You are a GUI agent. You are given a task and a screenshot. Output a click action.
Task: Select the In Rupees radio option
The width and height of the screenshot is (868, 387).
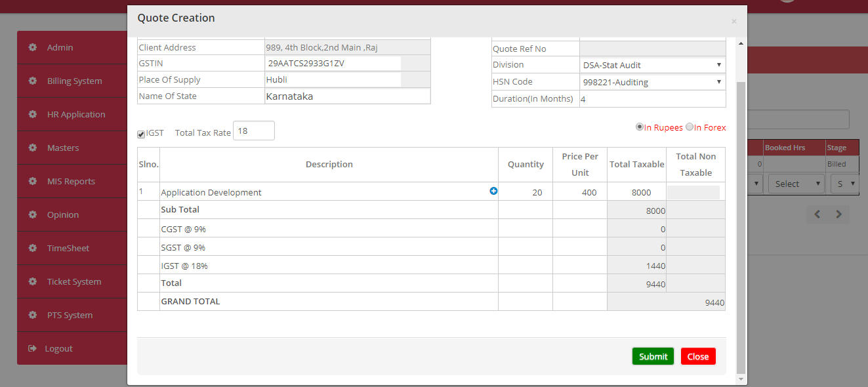(640, 127)
